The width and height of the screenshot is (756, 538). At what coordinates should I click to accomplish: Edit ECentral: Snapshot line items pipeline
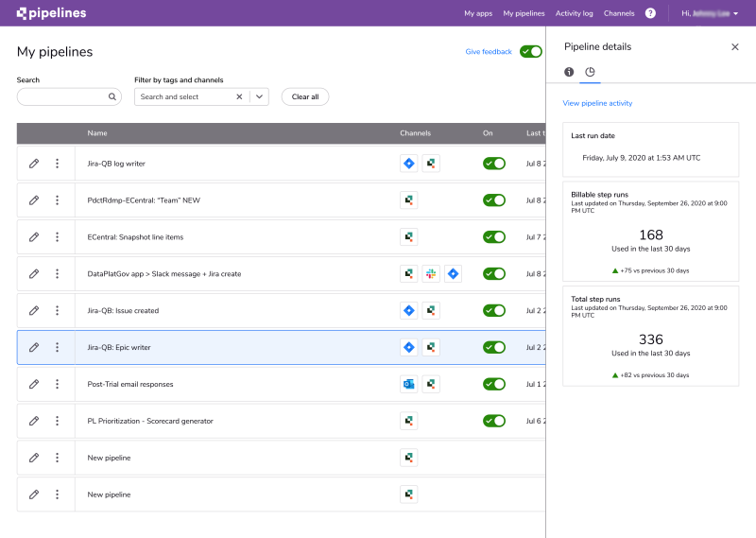(x=34, y=237)
